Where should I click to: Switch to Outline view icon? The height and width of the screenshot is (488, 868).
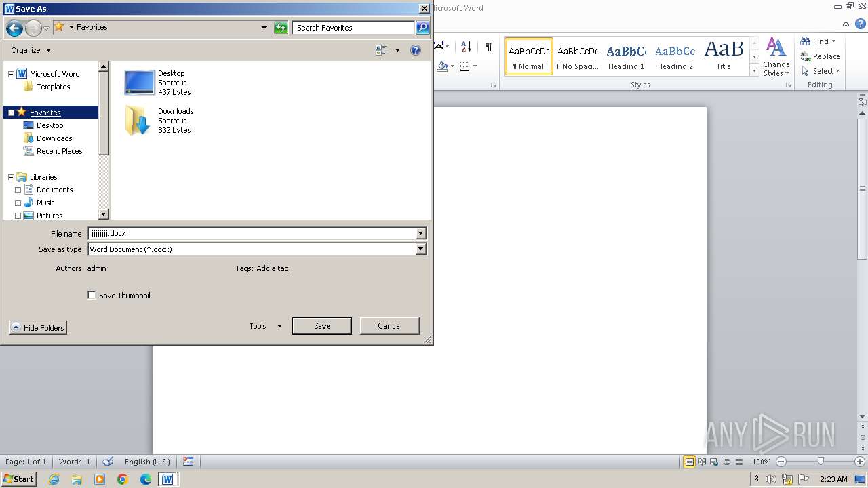coord(726,462)
